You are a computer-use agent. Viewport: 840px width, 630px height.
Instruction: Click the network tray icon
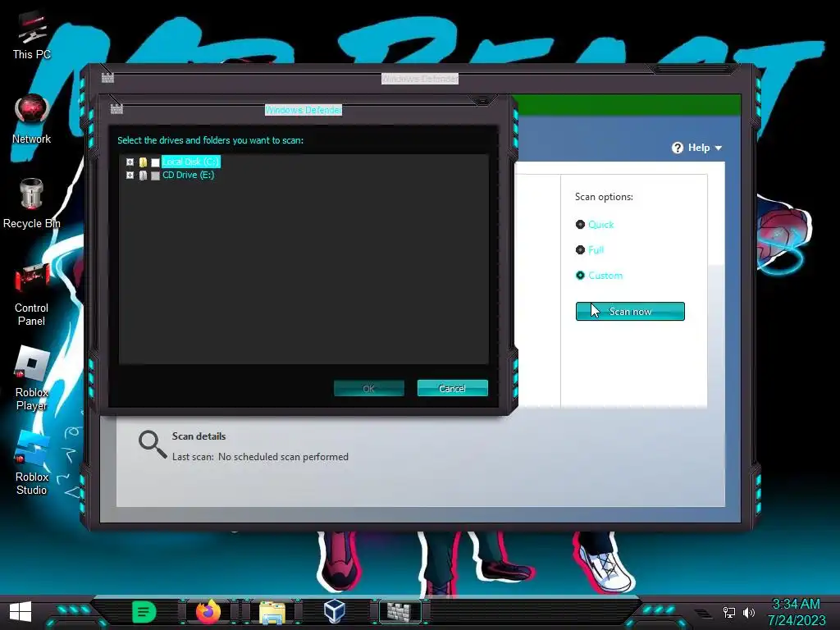[729, 612]
